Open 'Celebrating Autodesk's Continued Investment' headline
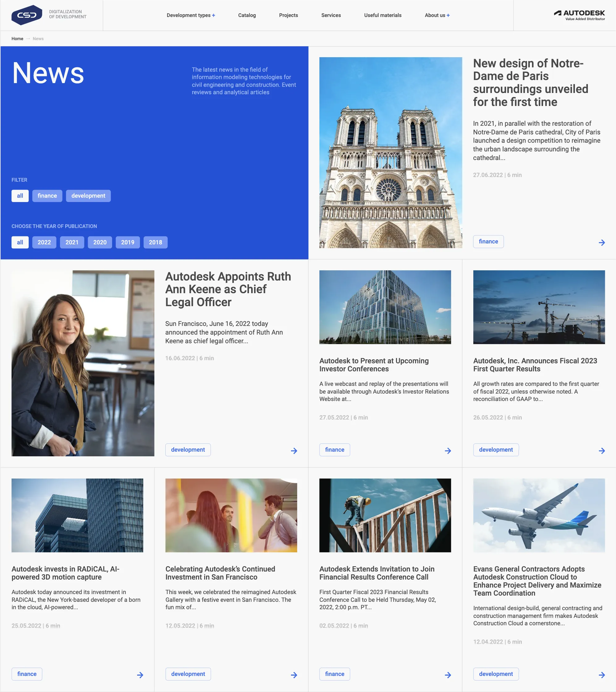The height and width of the screenshot is (692, 616). tap(220, 573)
